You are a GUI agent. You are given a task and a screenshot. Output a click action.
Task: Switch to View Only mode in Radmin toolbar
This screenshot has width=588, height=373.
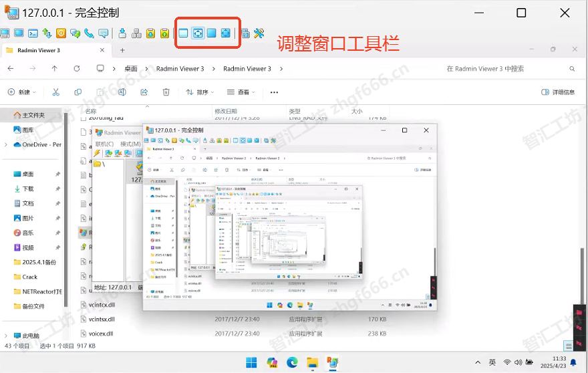point(19,33)
